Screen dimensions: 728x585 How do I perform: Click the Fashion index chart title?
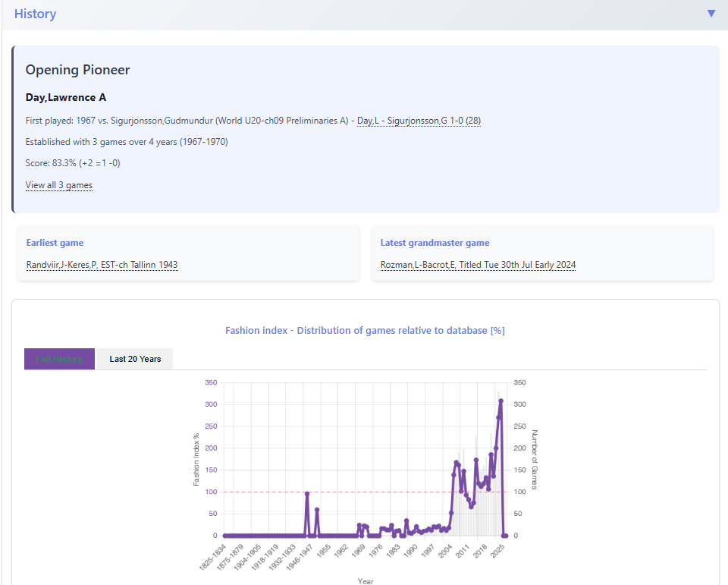(x=365, y=330)
